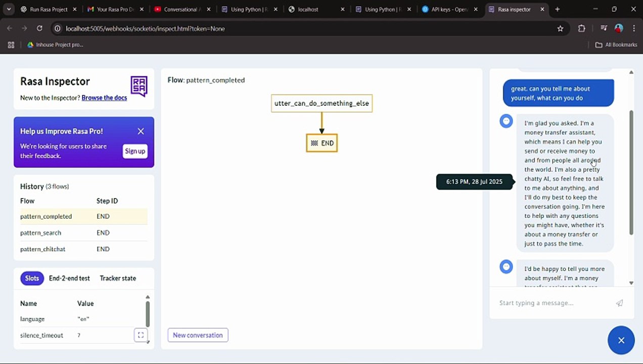643x364 pixels.
Task: Expand the slots panel fullscreen icon
Action: (141, 335)
